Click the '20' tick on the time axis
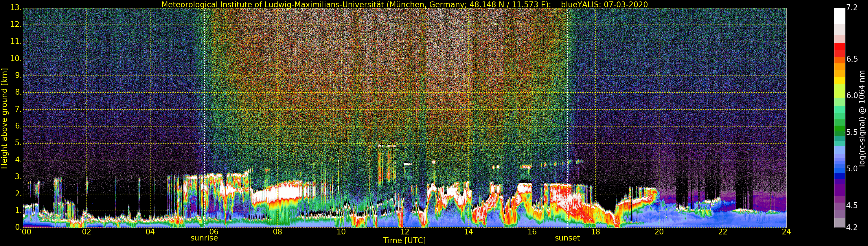The image size is (868, 246). click(659, 232)
